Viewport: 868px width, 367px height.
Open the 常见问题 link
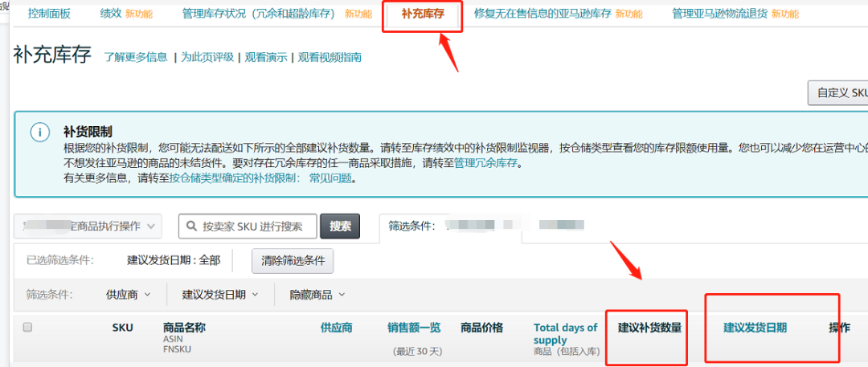pyautogui.click(x=330, y=179)
